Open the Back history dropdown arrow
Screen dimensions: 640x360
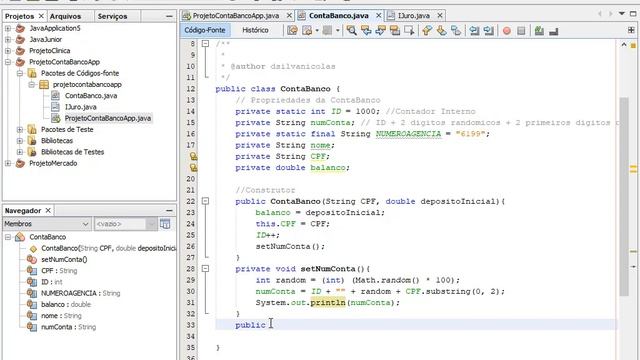[317, 31]
